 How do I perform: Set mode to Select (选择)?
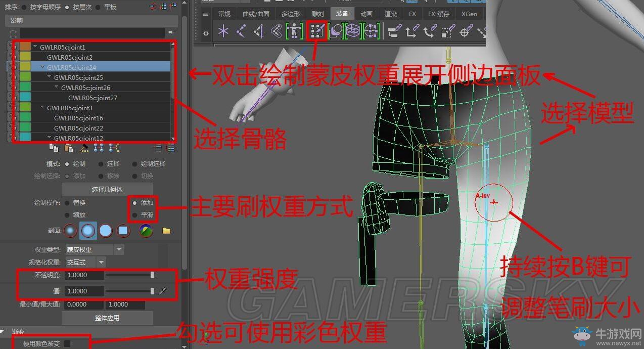coord(101,164)
